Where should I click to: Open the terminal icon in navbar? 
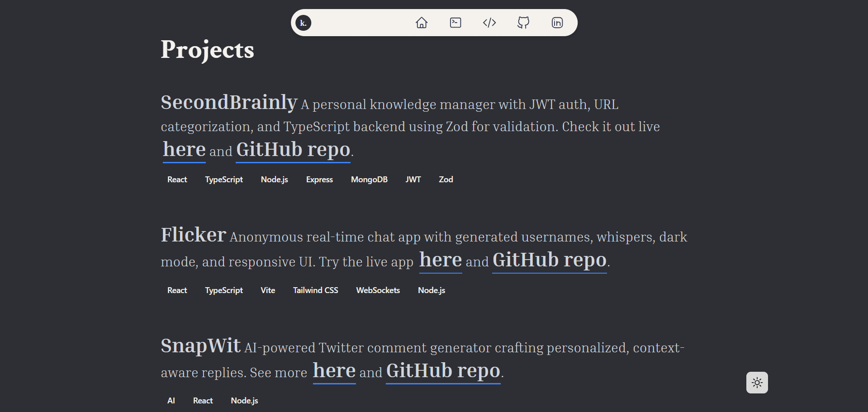455,23
